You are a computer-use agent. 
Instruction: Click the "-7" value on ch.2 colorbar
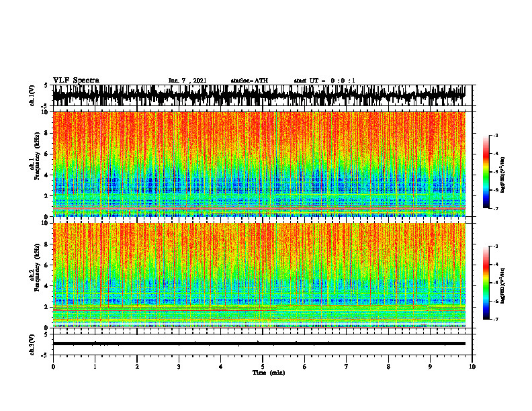496,319
